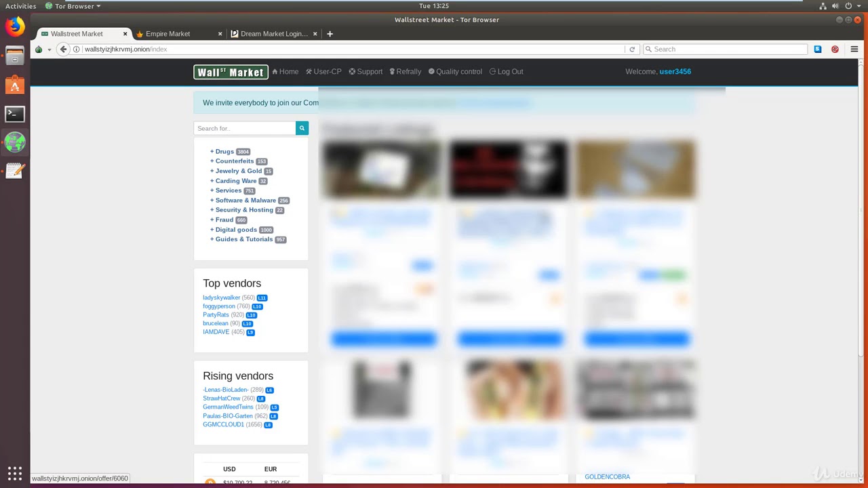This screenshot has height=488, width=868.
Task: Open vendor brucelean profile
Action: click(216, 324)
